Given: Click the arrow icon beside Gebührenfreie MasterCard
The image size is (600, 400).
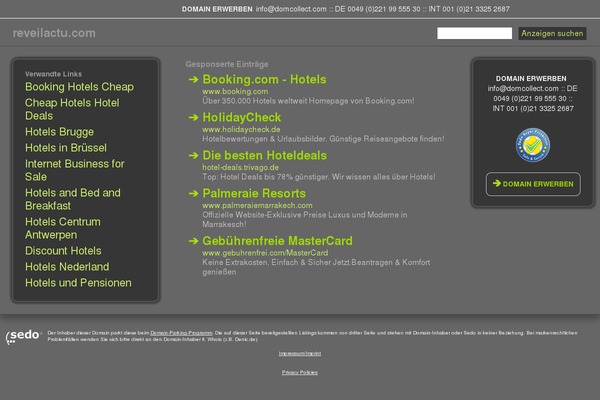Looking at the screenshot, I should pyautogui.click(x=194, y=241).
